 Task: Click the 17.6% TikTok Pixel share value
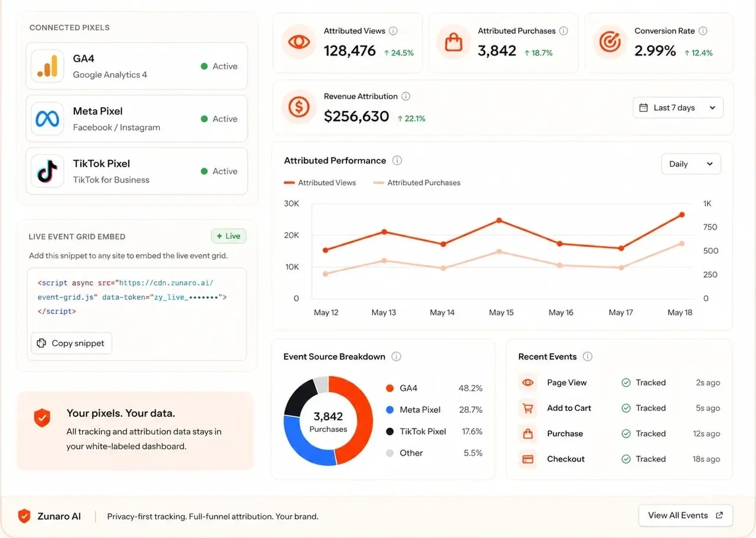[472, 432]
